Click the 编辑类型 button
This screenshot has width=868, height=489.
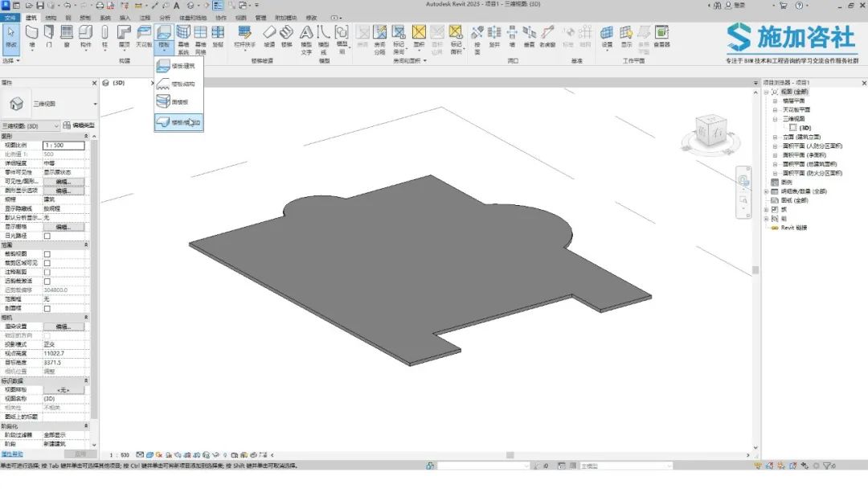click(79, 125)
